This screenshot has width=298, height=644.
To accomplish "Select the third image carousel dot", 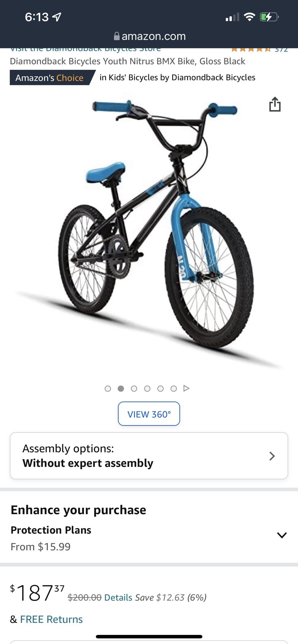I will (134, 388).
